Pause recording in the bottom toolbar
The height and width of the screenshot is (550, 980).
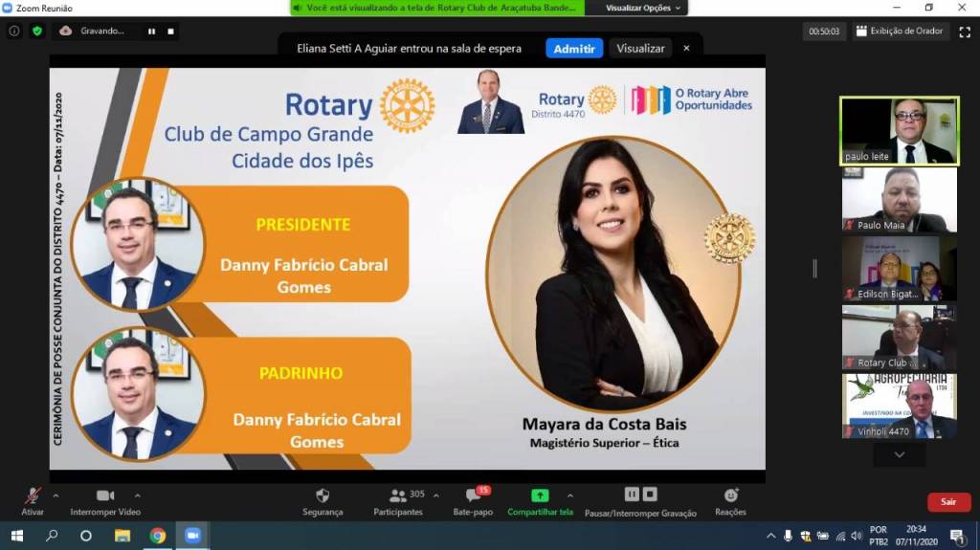pyautogui.click(x=631, y=495)
